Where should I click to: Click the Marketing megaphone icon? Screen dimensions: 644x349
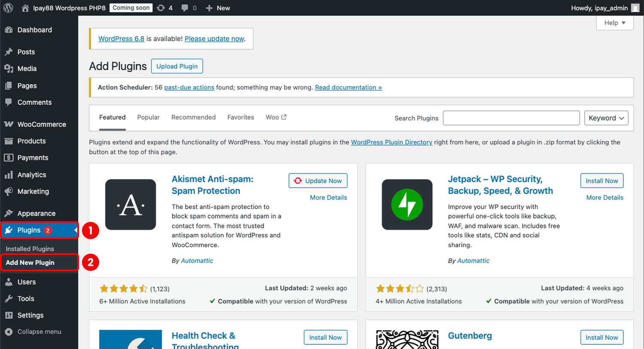(9, 191)
